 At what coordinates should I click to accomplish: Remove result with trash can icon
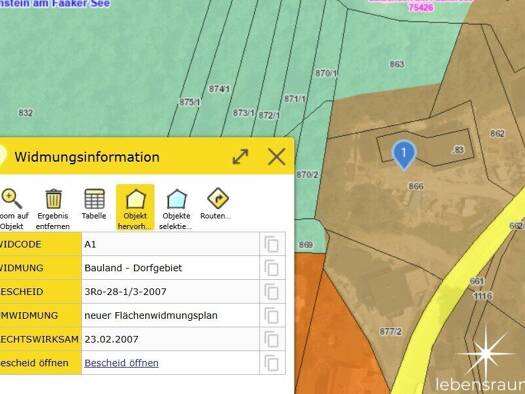(53, 199)
